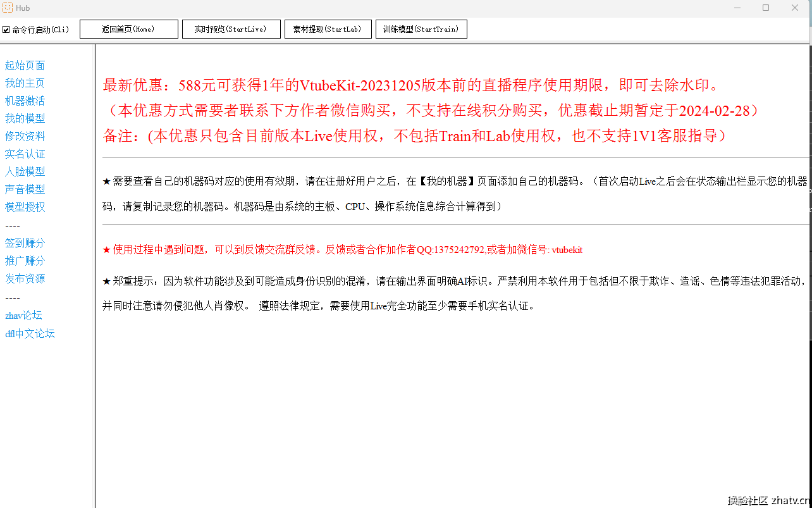The image size is (812, 508).
Task: Close the Hub window
Action: tap(795, 8)
